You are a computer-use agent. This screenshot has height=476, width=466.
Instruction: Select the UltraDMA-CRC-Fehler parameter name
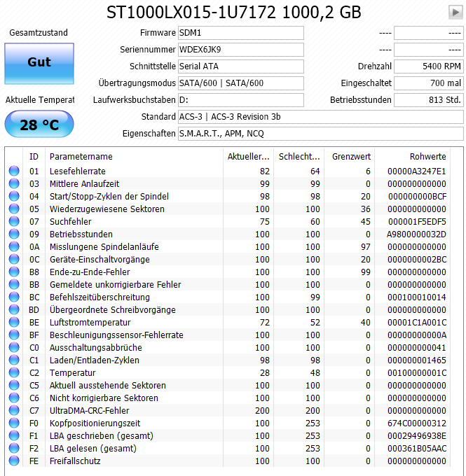[x=90, y=411]
